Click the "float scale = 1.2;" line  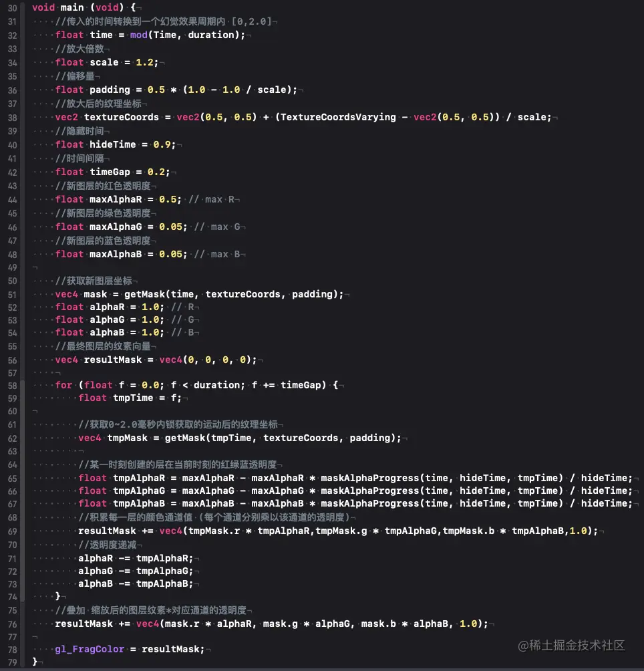point(107,62)
